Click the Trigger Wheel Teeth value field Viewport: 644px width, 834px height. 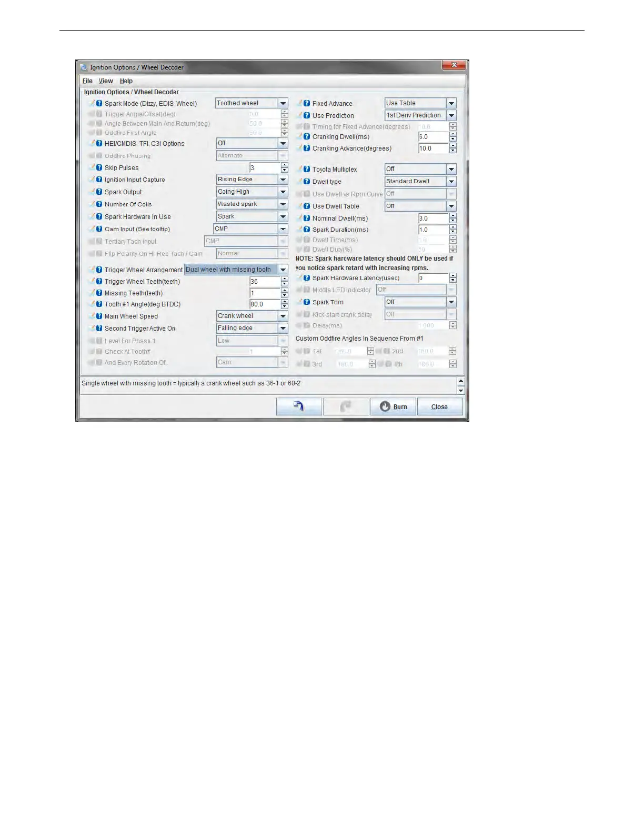[265, 282]
